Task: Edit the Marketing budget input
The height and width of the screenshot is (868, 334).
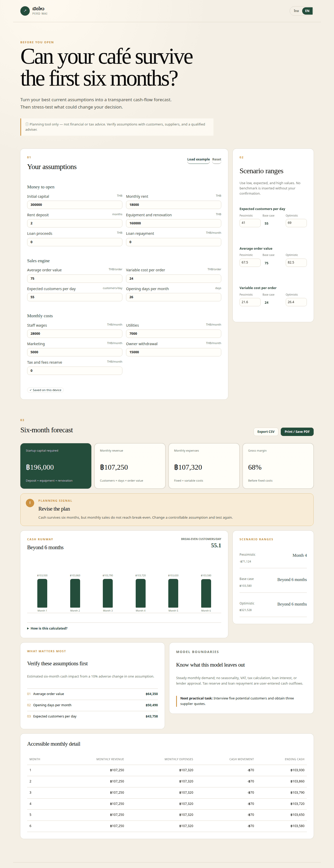Action: pyautogui.click(x=74, y=352)
